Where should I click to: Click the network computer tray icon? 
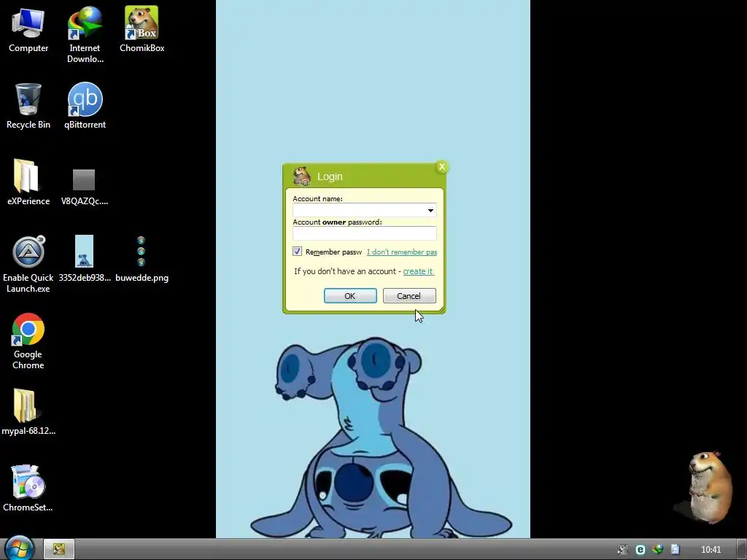click(675, 550)
